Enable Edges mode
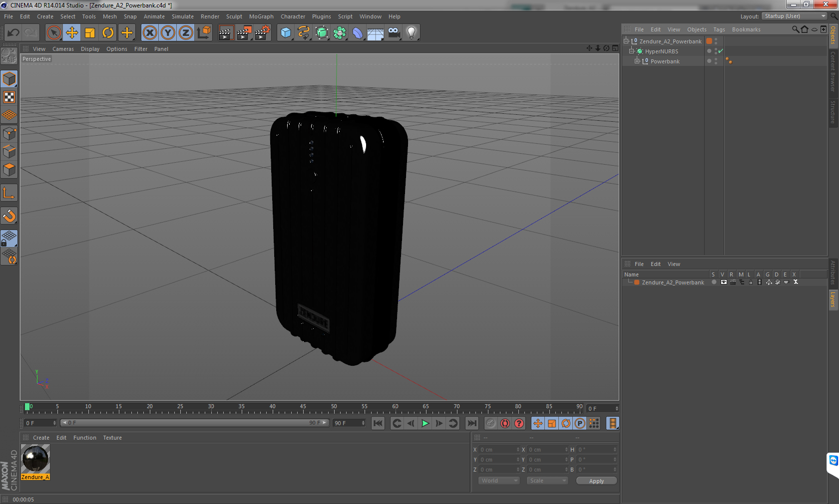Screen dimensions: 839x504 (9, 152)
